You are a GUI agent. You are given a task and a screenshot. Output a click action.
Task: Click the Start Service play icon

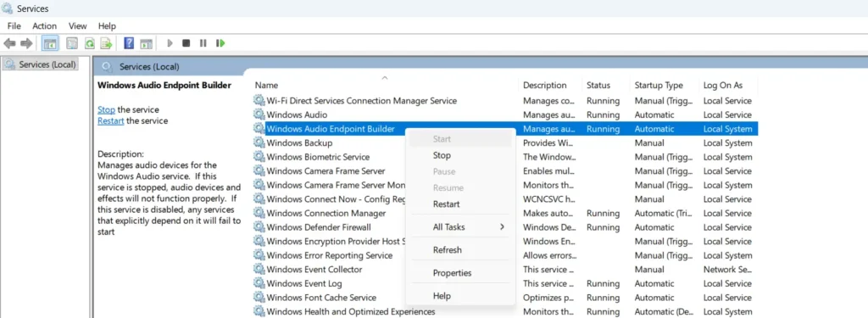170,43
